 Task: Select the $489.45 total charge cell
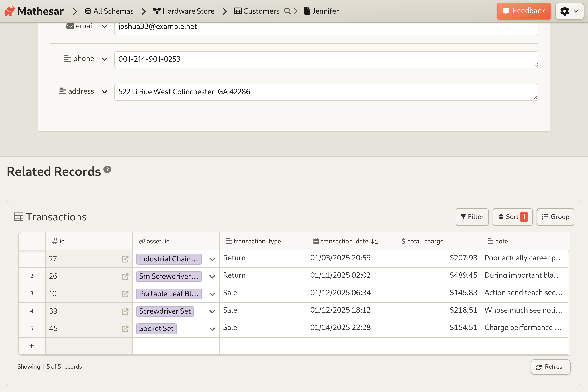click(437, 277)
